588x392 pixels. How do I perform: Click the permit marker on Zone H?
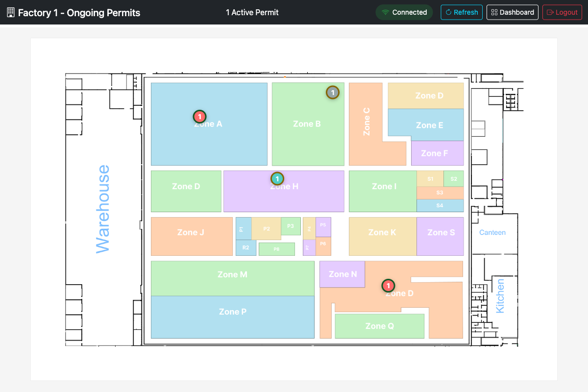[x=277, y=178]
